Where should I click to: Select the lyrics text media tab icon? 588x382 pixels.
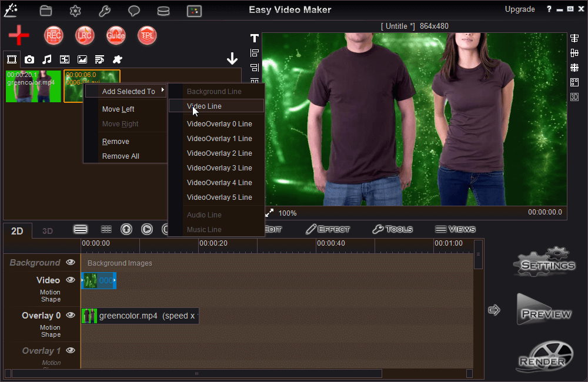coord(100,59)
